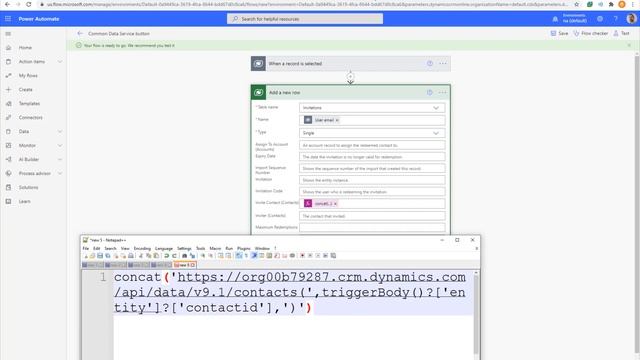Click the Maximum Redemptions field

[x=372, y=227]
